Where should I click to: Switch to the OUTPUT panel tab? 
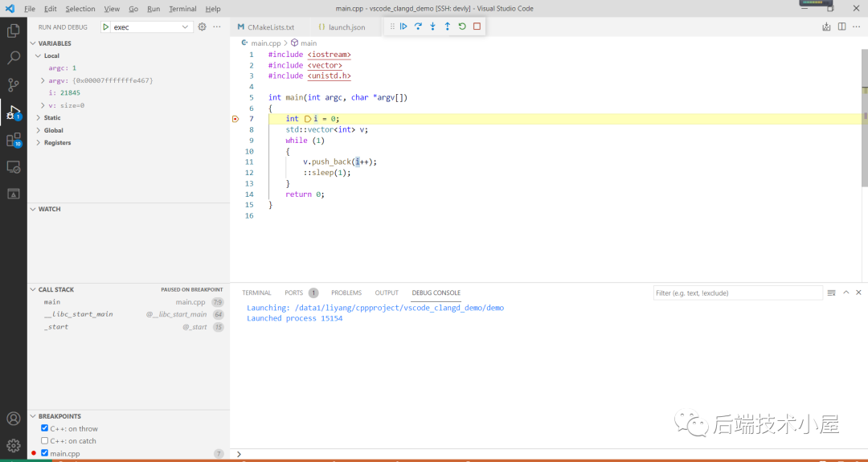pyautogui.click(x=387, y=292)
